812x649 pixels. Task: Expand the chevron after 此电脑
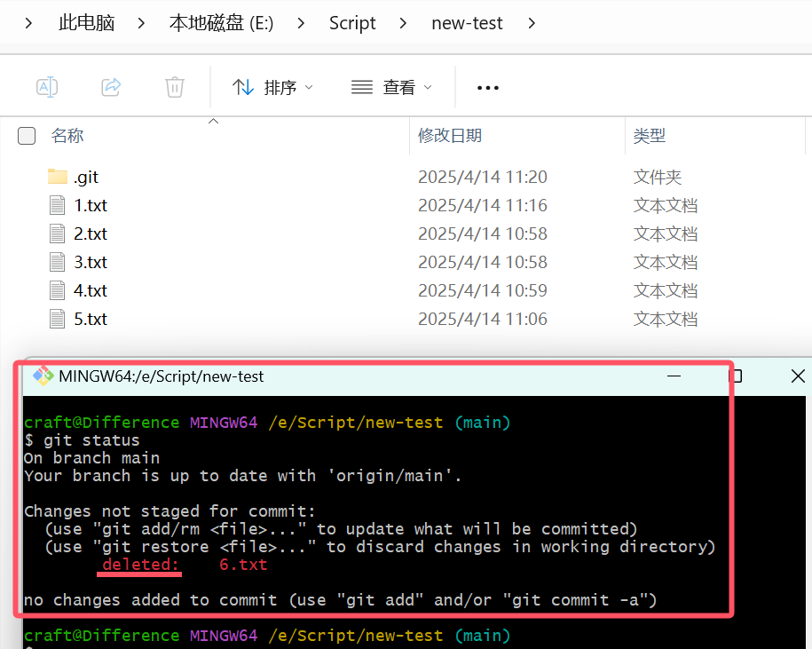(141, 23)
